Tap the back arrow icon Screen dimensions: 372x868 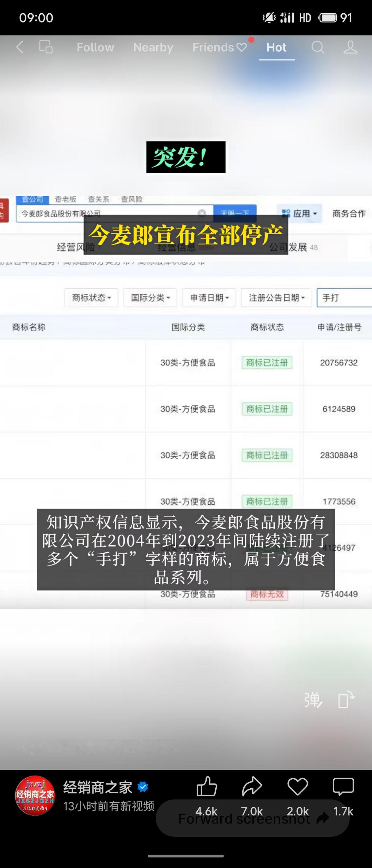(20, 47)
